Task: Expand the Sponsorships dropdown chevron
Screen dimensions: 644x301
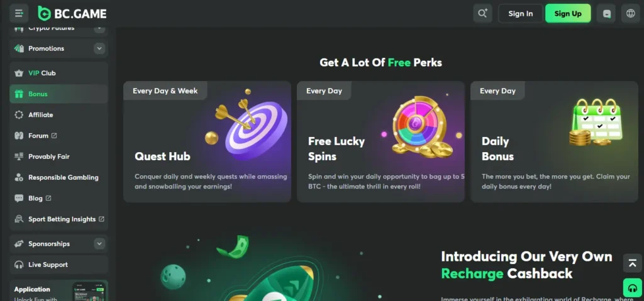Action: (99, 244)
